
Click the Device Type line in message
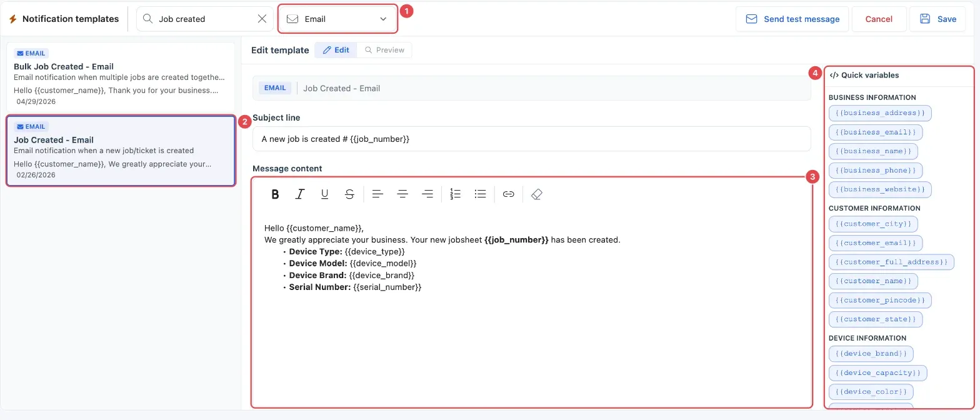pyautogui.click(x=347, y=251)
